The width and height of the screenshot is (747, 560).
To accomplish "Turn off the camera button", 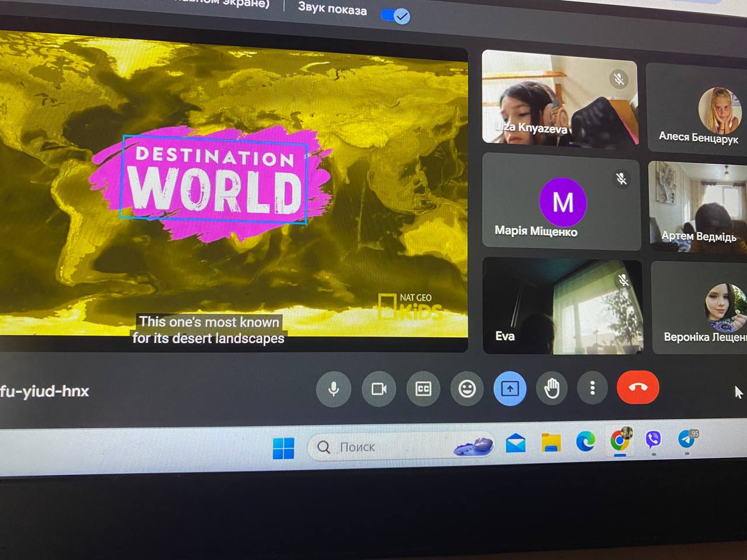I will (x=379, y=389).
